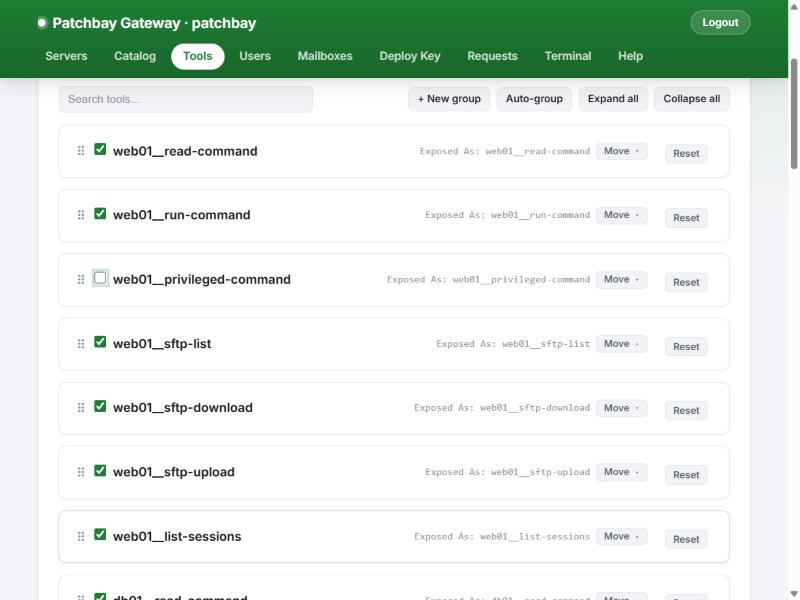Click the vertical page scrollbar thumb
Screen dimensions: 800x600
point(793,114)
